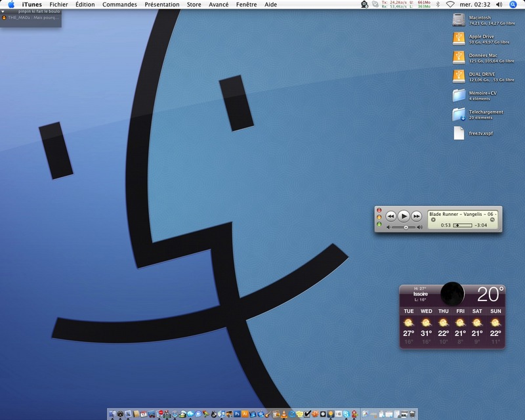Select the Apple Drive USB volume
525x420 pixels.
click(459, 39)
